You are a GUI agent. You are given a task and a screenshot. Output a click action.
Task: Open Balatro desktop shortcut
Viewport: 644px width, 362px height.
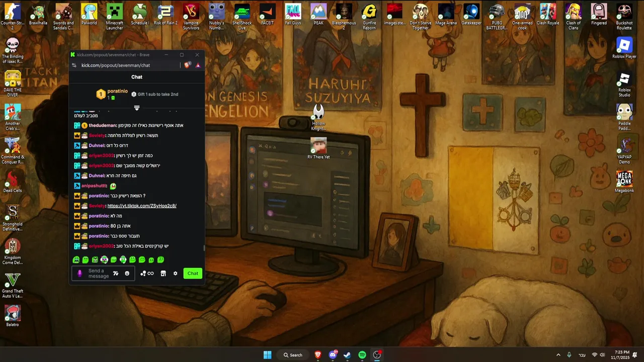13,316
